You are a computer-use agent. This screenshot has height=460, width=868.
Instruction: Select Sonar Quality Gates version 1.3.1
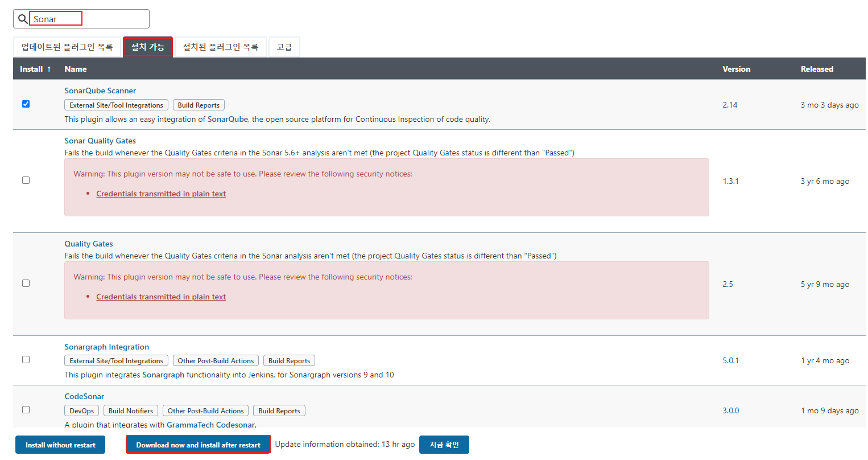click(730, 181)
